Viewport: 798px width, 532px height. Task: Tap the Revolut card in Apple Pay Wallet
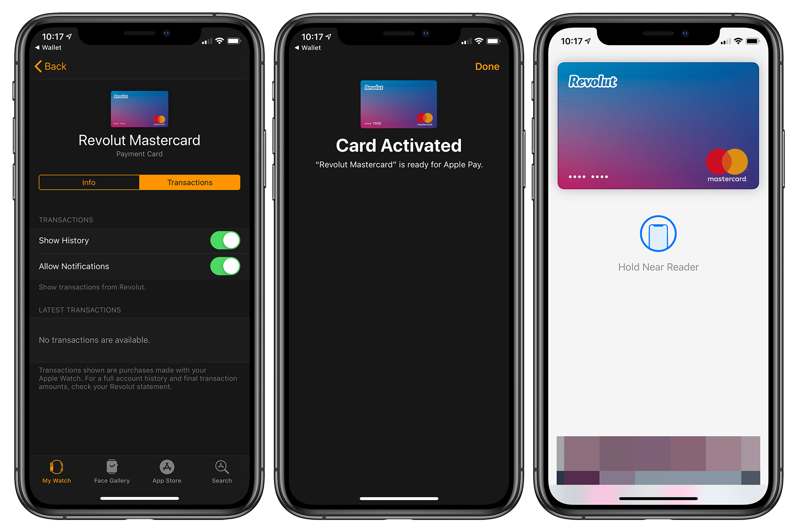pos(660,125)
